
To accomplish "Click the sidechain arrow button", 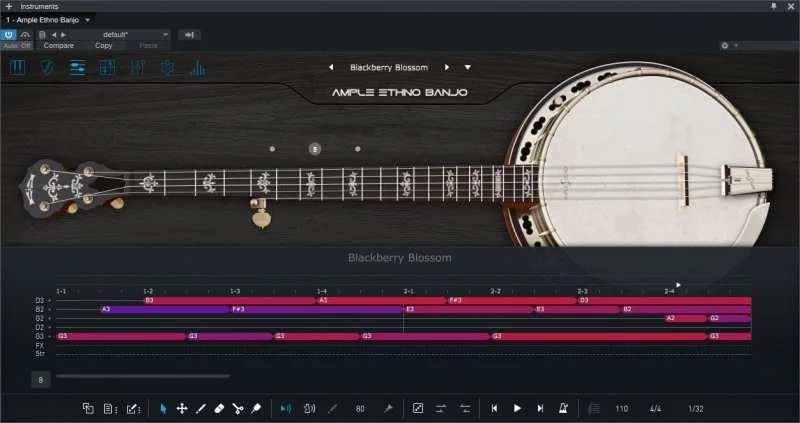I will tap(189, 35).
